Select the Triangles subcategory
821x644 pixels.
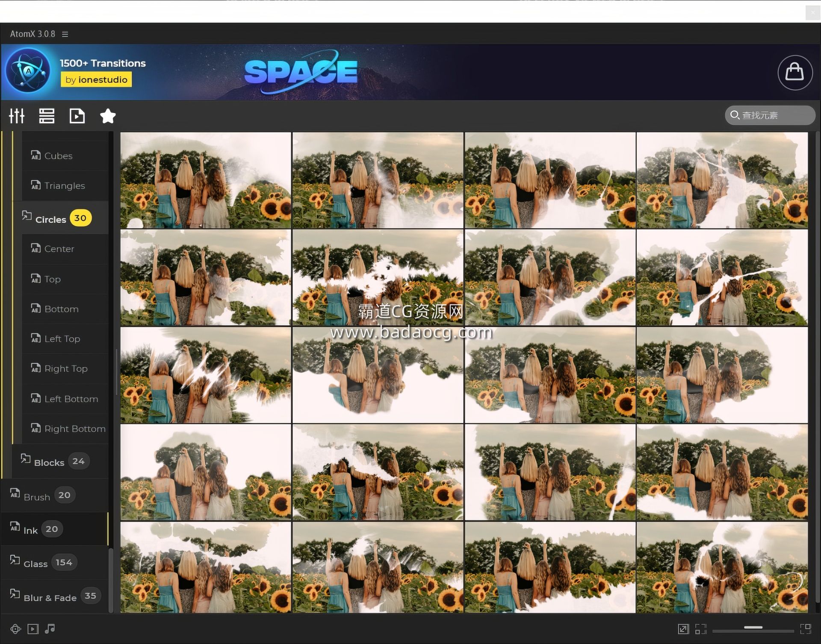(x=65, y=186)
